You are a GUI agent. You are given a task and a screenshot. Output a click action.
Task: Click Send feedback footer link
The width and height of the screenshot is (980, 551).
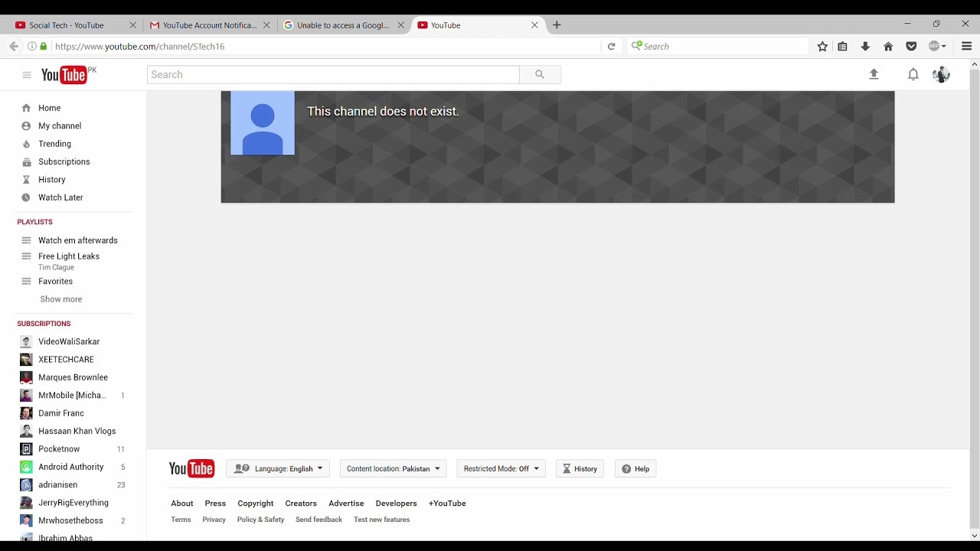(318, 520)
